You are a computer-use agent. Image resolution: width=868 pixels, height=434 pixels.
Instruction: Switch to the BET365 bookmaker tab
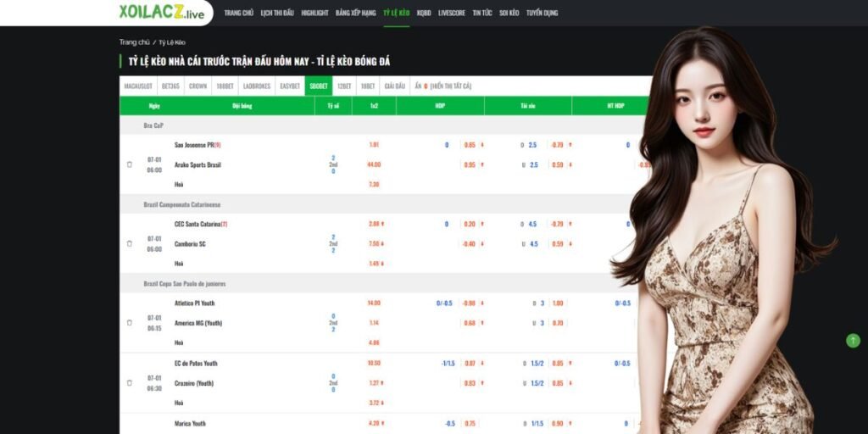(170, 86)
